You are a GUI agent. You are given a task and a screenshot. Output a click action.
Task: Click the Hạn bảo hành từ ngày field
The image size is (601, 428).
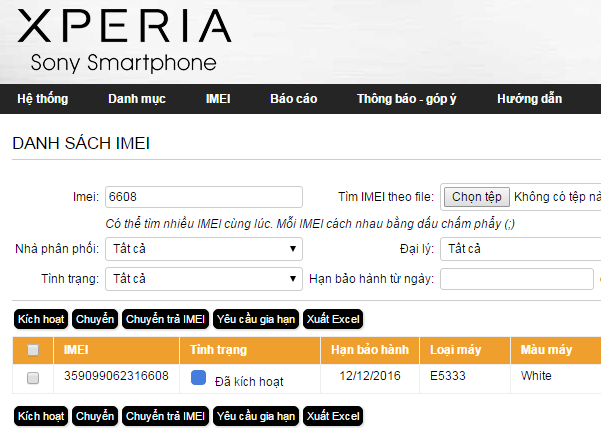click(517, 279)
